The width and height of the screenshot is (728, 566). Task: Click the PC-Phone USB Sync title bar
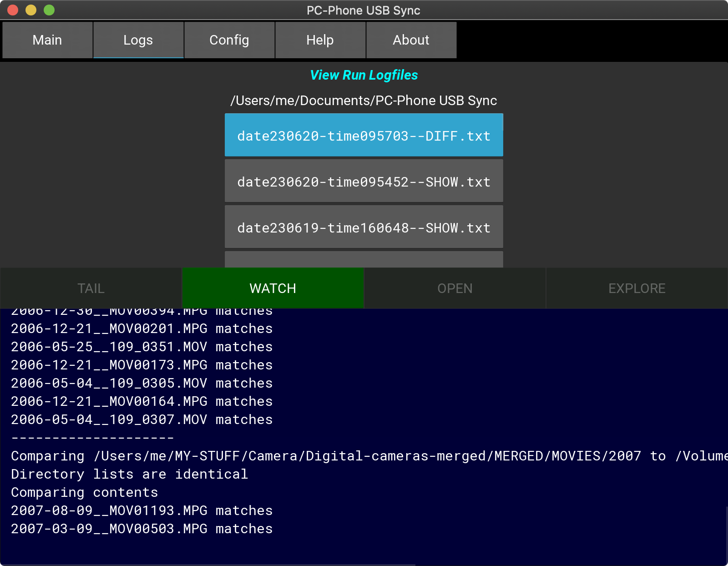point(364,10)
